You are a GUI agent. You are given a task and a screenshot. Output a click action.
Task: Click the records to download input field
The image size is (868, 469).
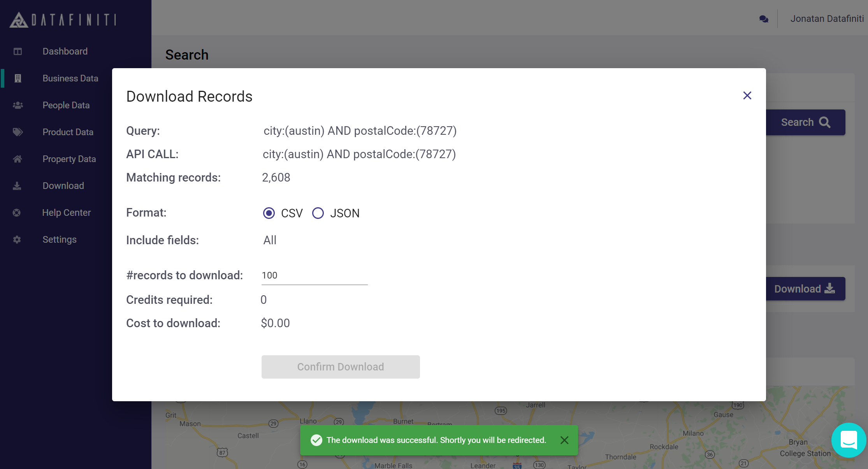pos(314,276)
